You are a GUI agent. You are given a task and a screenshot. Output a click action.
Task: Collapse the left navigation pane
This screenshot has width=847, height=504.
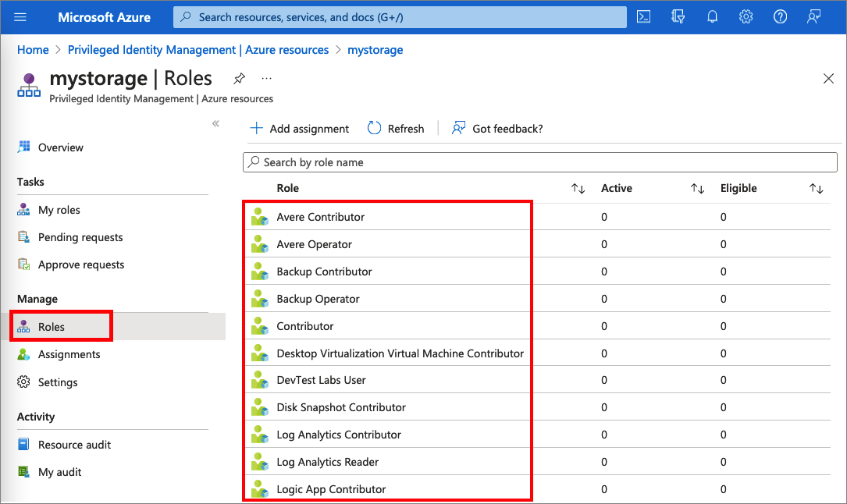coord(215,122)
